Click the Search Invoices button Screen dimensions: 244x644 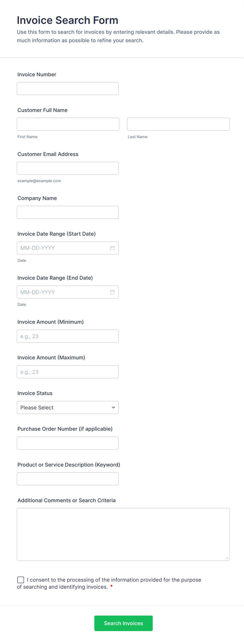click(x=123, y=623)
